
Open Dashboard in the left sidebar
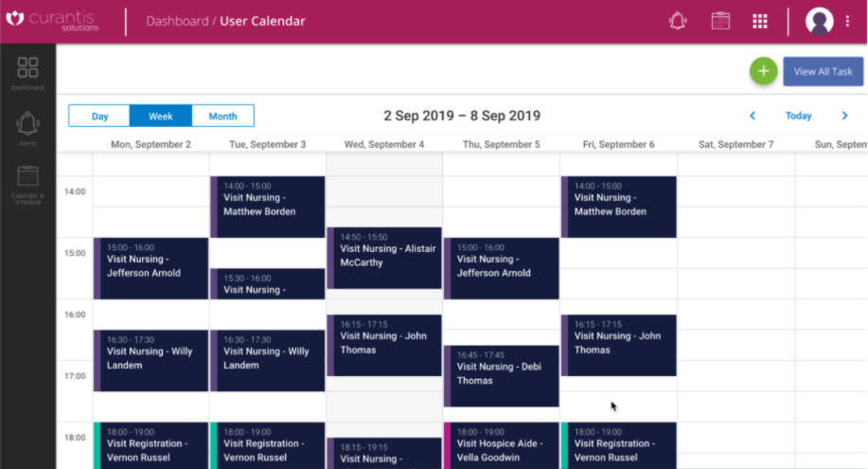pos(27,73)
